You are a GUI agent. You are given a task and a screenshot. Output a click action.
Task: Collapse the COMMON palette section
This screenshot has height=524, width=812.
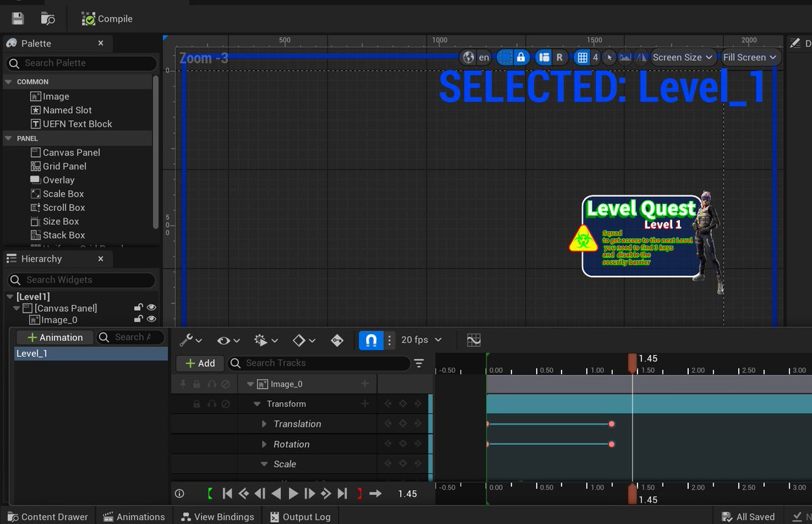tap(9, 82)
